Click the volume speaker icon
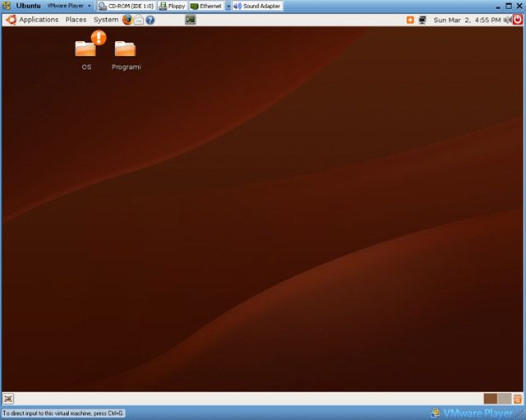Screen dimensions: 526x420 pyautogui.click(x=508, y=20)
